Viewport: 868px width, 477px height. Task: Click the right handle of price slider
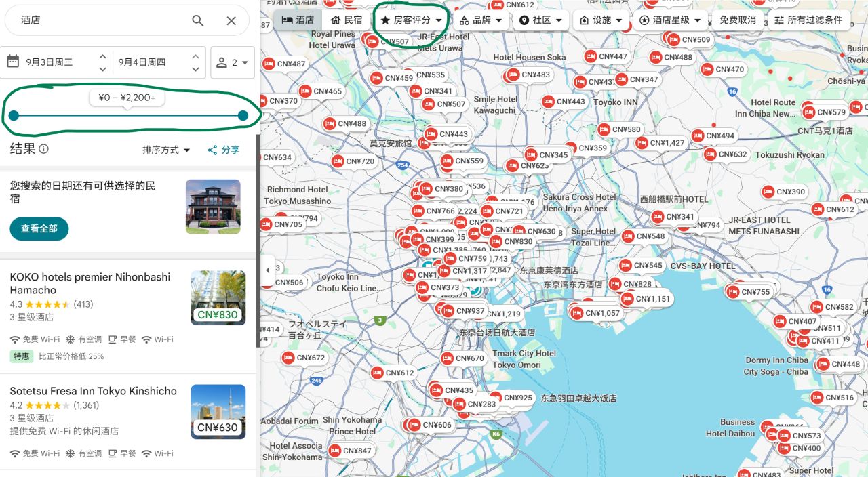click(x=243, y=116)
